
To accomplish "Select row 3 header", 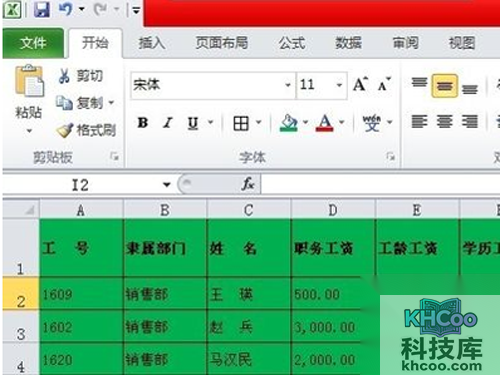I will click(x=21, y=326).
